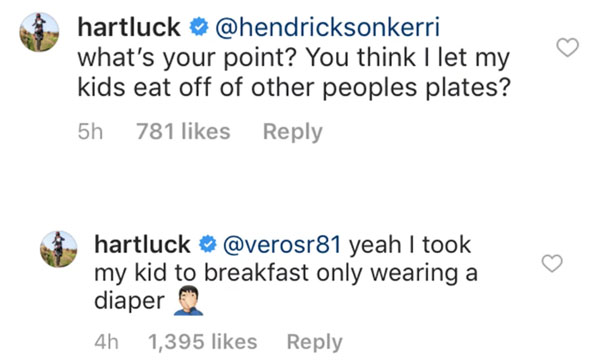View the 1,395 likes list

(x=202, y=342)
